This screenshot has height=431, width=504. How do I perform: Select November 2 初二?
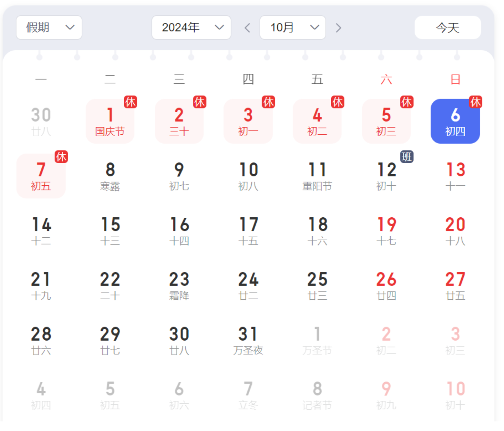click(x=386, y=341)
